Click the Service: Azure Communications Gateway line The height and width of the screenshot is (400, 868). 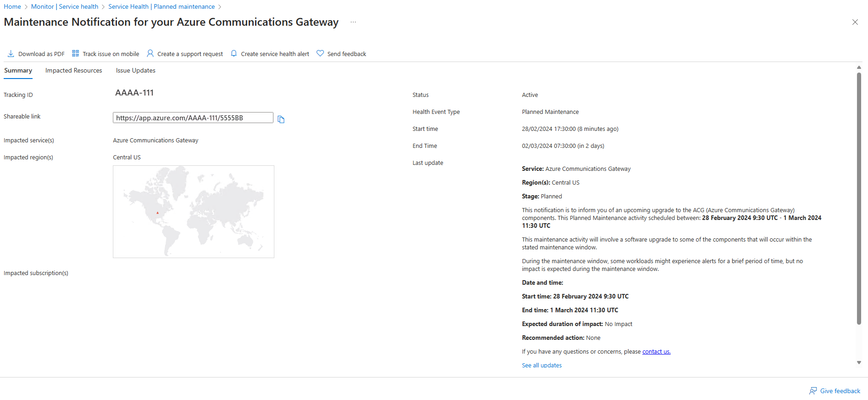(576, 169)
